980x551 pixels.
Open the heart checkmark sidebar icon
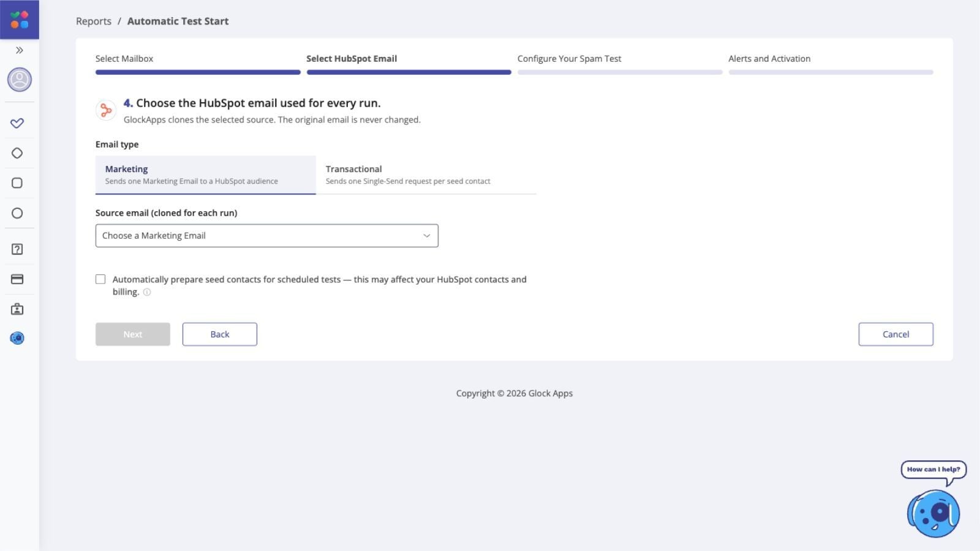pyautogui.click(x=17, y=123)
